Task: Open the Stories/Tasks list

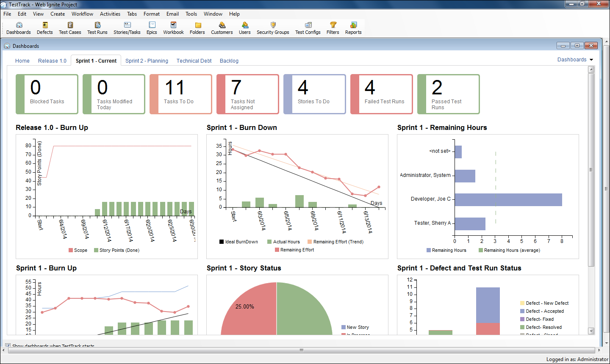Action: click(127, 28)
